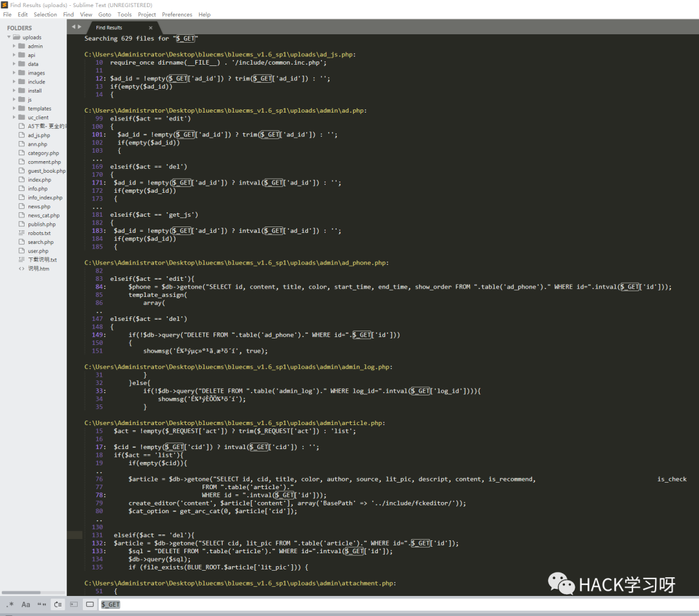Open the Help menu
Image resolution: width=699 pixels, height=616 pixels.
(205, 14)
